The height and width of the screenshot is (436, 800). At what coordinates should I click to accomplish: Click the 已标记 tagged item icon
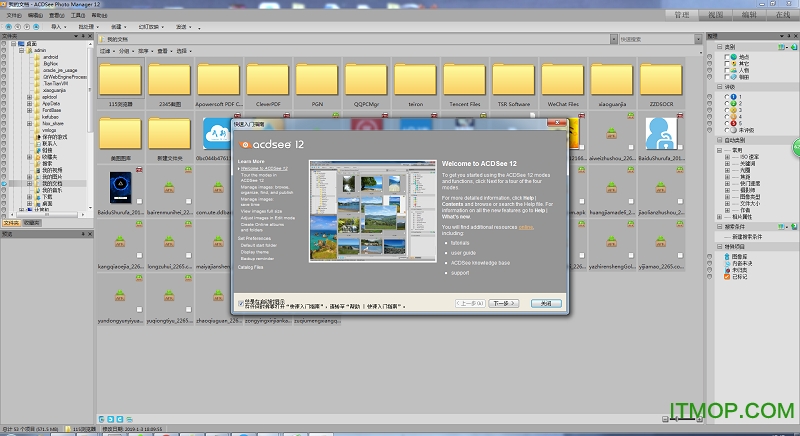[x=727, y=276]
